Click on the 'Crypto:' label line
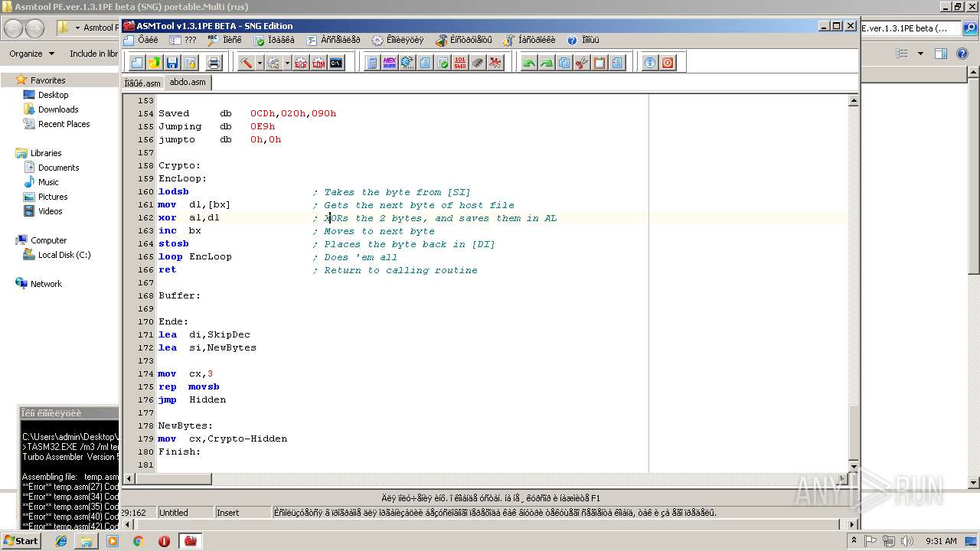The width and height of the screenshot is (980, 551). click(179, 165)
